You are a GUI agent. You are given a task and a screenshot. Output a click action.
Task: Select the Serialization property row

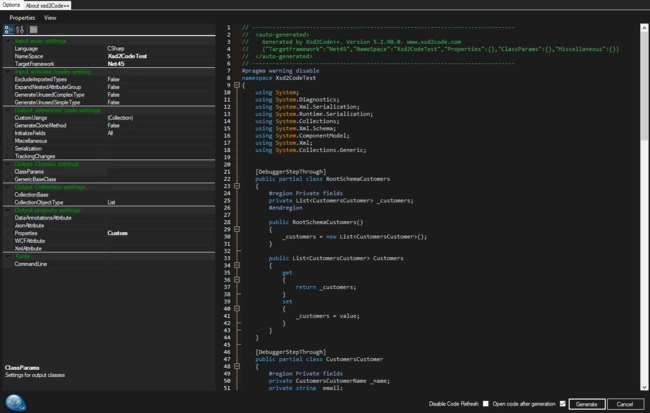(109, 148)
